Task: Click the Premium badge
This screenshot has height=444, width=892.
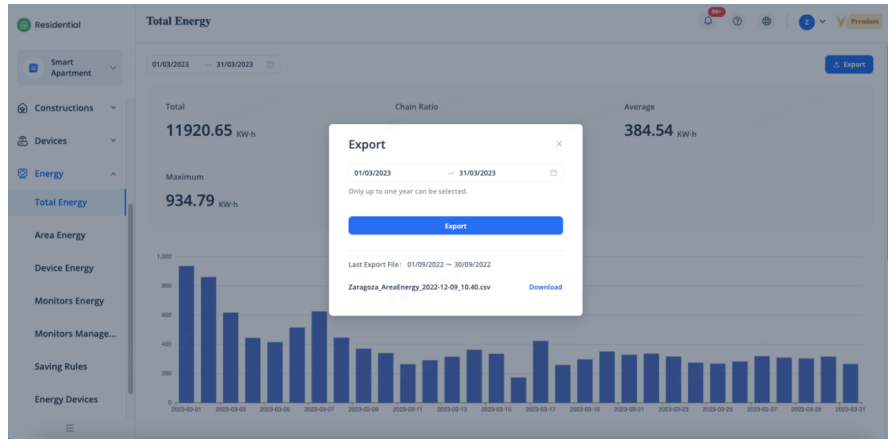Action: (x=858, y=22)
